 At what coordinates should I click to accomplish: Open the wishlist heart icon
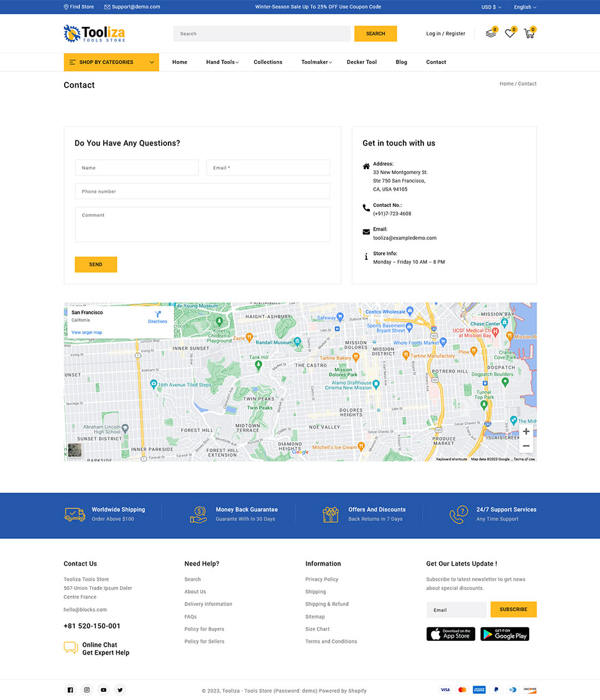[x=509, y=34]
